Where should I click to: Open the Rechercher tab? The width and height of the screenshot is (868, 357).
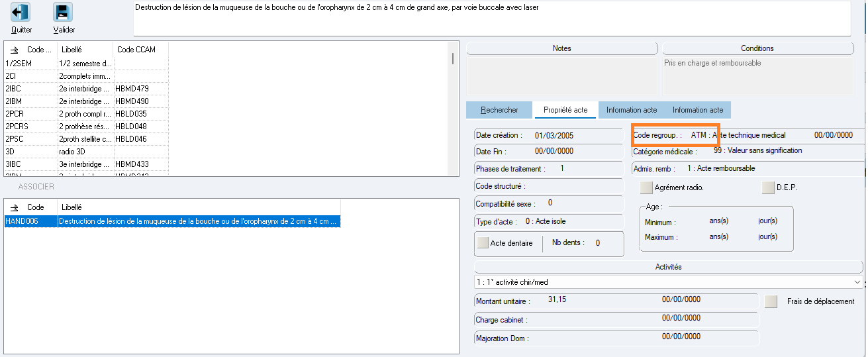500,110
